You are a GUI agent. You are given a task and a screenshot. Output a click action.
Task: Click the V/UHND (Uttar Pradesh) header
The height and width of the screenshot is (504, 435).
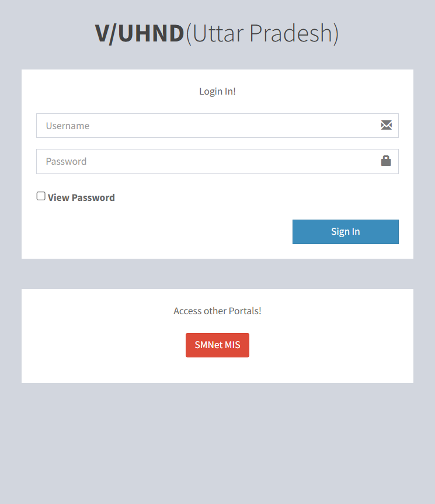point(217,33)
